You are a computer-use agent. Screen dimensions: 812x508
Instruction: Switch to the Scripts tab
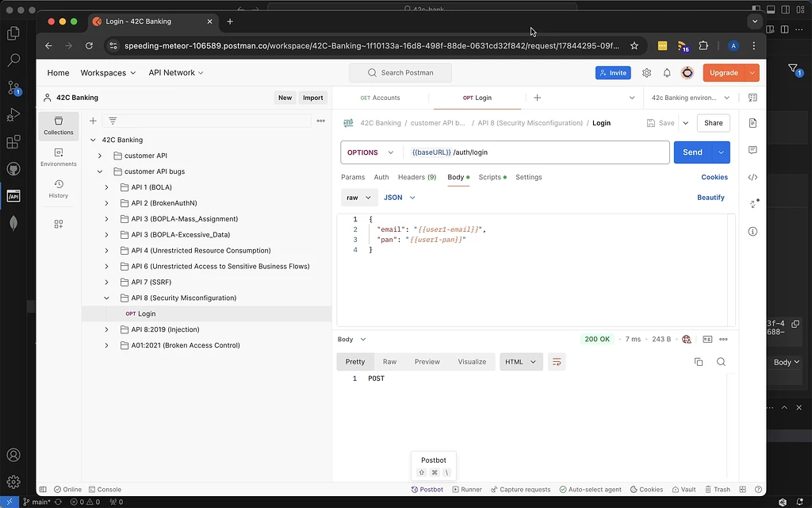coord(492,177)
